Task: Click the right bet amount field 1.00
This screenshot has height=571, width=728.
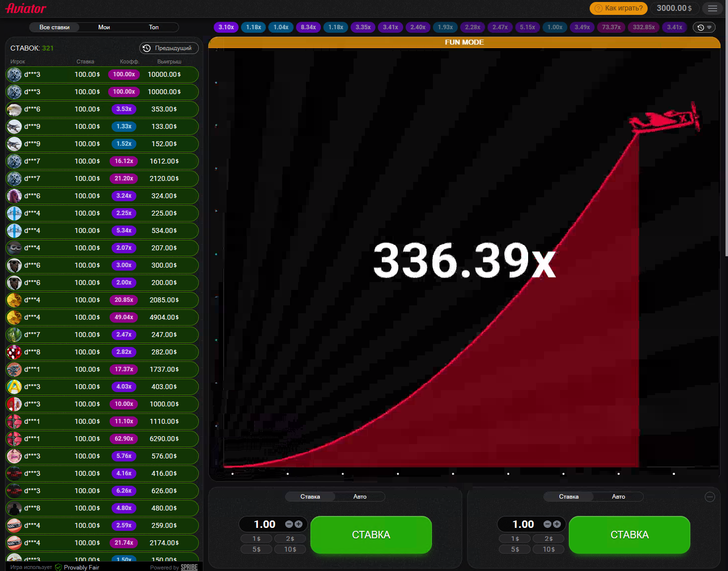Action: coord(523,524)
